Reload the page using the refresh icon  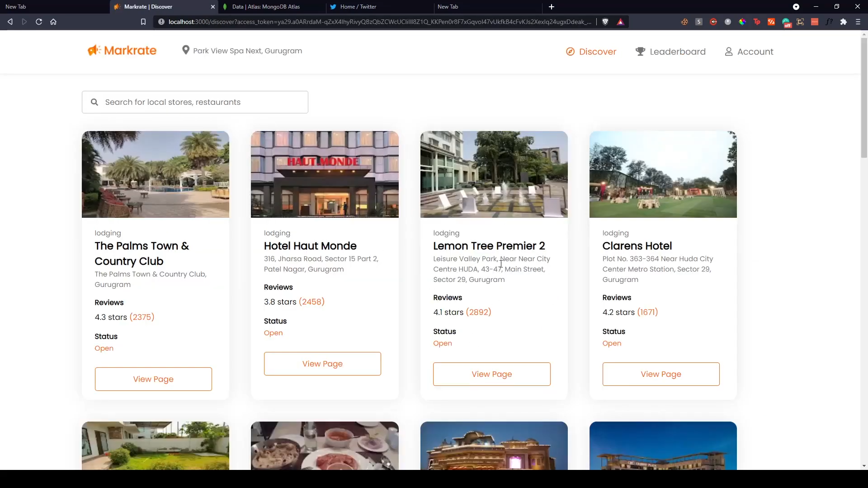point(39,22)
